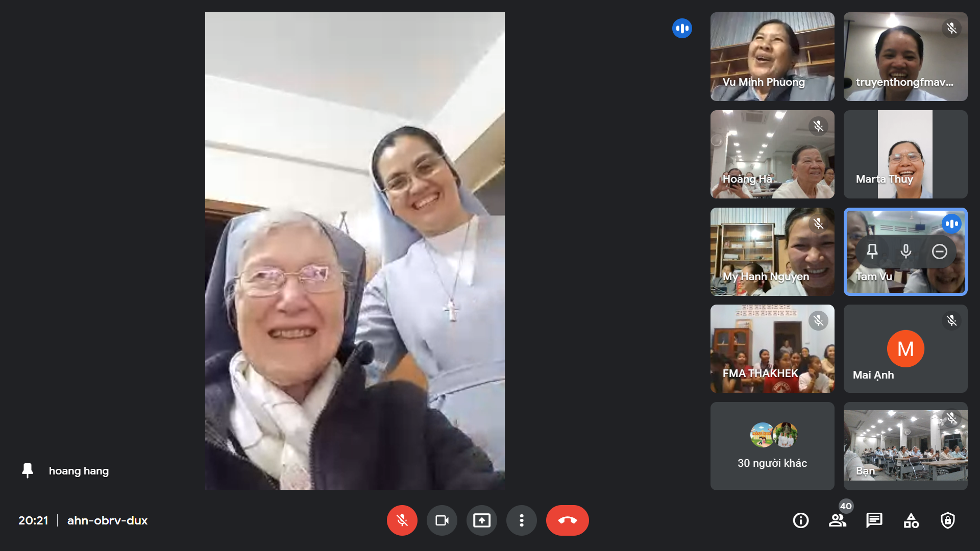
Task: Click the 20:21 clock display
Action: point(33,520)
